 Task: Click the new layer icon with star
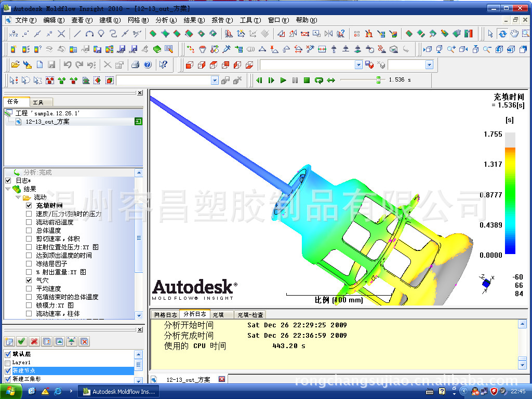pyautogui.click(x=9, y=341)
